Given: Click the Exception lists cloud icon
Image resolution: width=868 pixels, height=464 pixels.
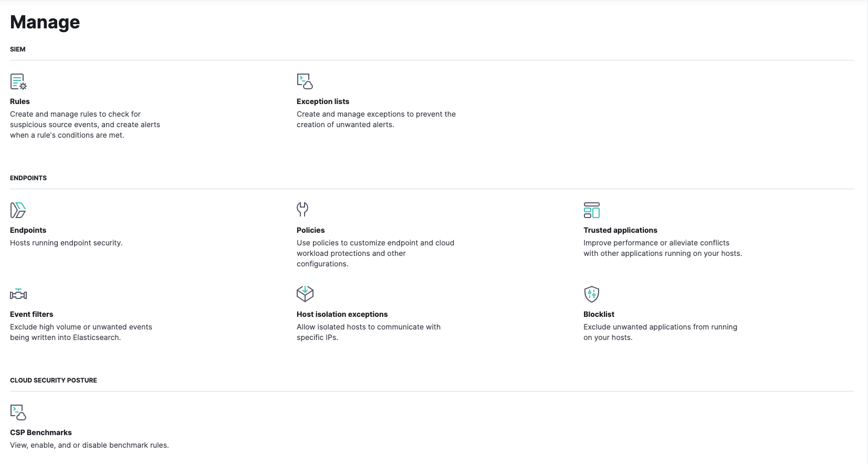Looking at the screenshot, I should pos(305,82).
